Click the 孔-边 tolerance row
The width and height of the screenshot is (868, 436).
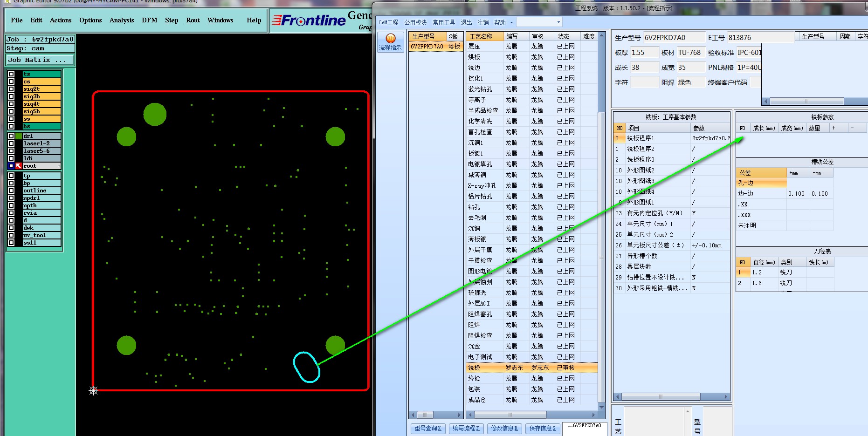(785, 183)
